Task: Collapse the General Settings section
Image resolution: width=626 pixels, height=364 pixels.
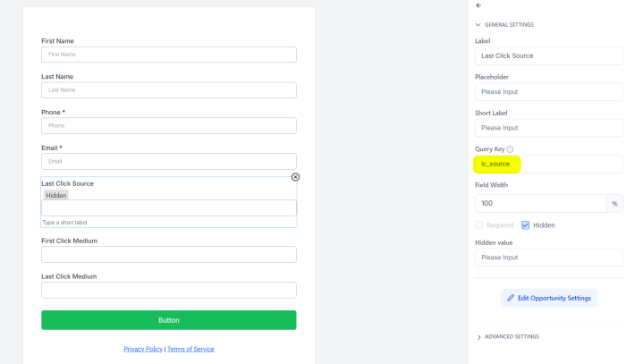Action: point(478,25)
